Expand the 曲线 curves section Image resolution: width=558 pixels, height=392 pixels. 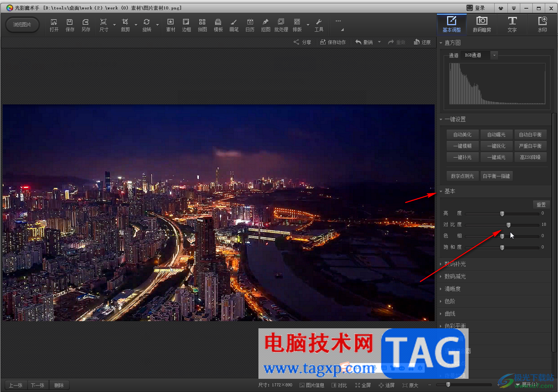(441, 314)
